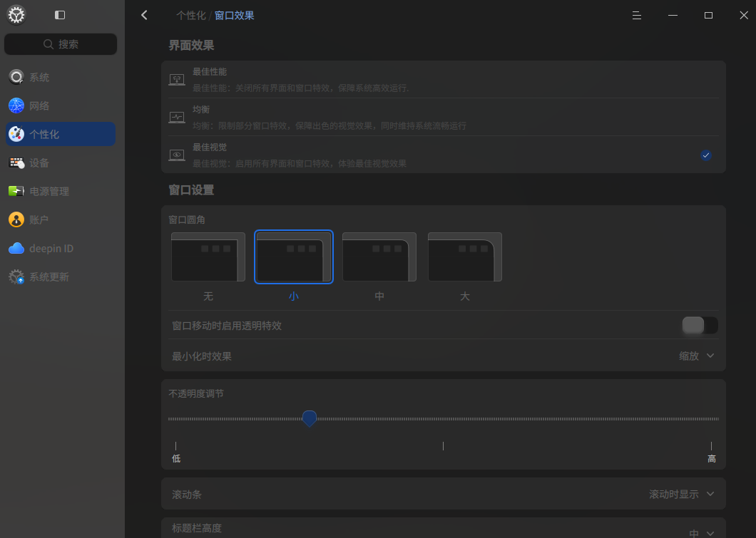Enable 窗口移动时启用透明特效 switch
Viewport: 756px width, 538px height.
[x=700, y=326]
